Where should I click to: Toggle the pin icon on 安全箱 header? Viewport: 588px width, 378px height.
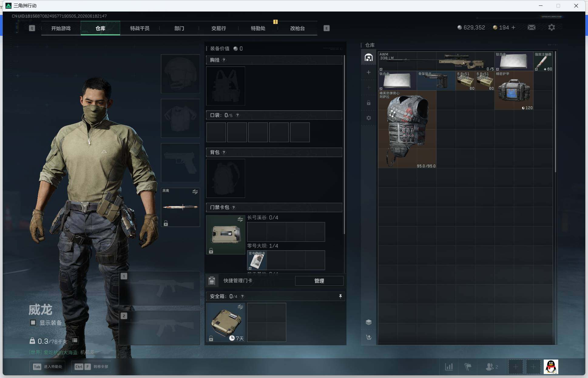pos(340,296)
